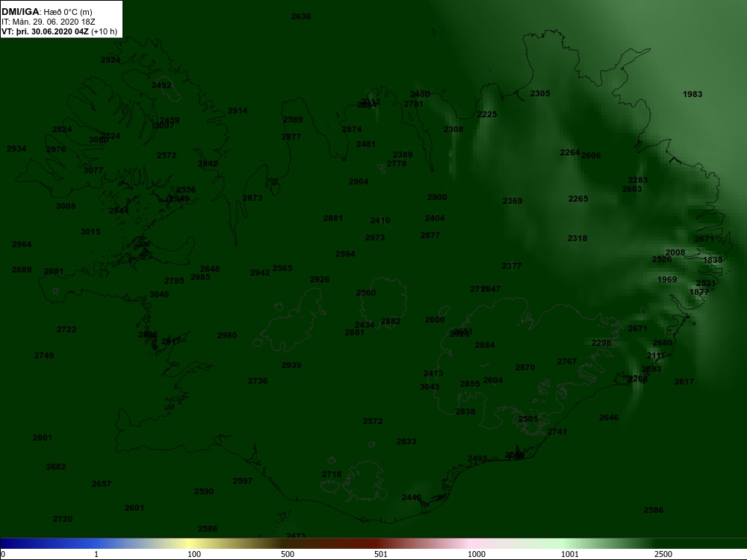Select the map value 2718
This screenshot has width=747, height=560.
[332, 474]
